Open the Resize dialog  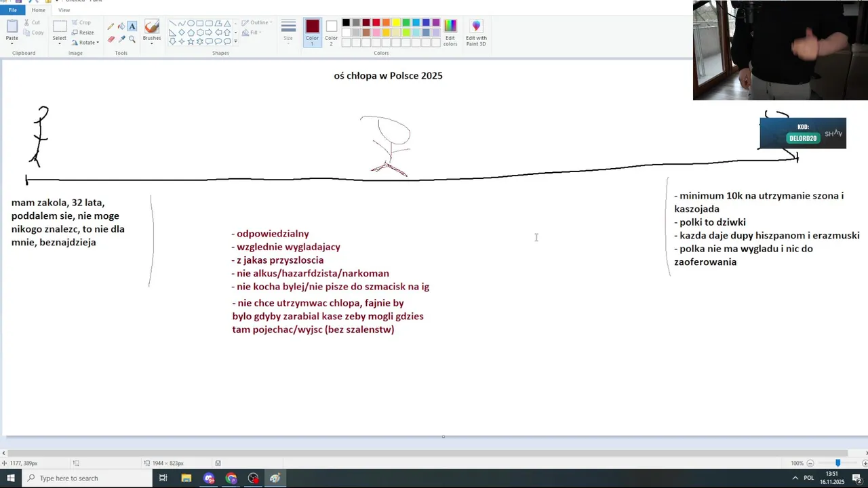(x=83, y=33)
